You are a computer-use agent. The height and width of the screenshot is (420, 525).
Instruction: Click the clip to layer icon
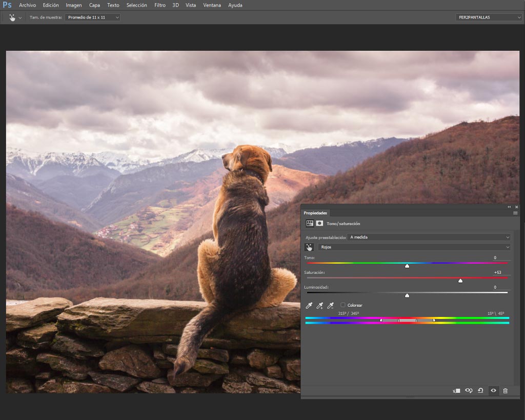[456, 391]
